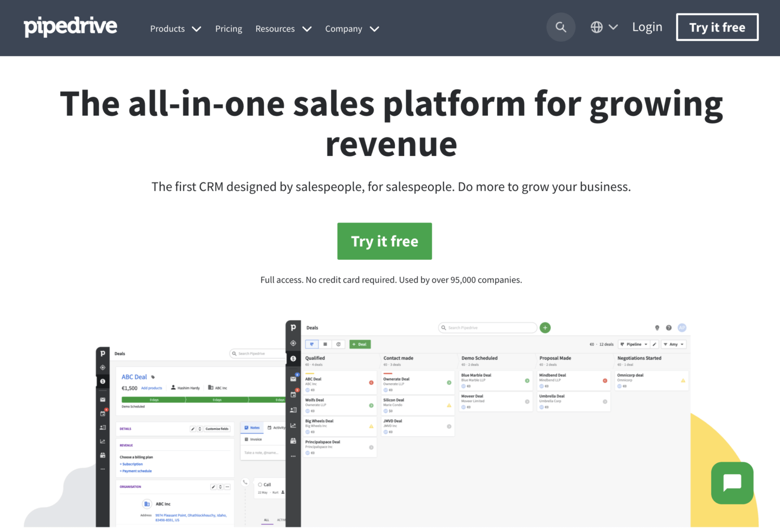Click the pencil edit icon in Details section
This screenshot has height=532, width=780.
tap(193, 429)
